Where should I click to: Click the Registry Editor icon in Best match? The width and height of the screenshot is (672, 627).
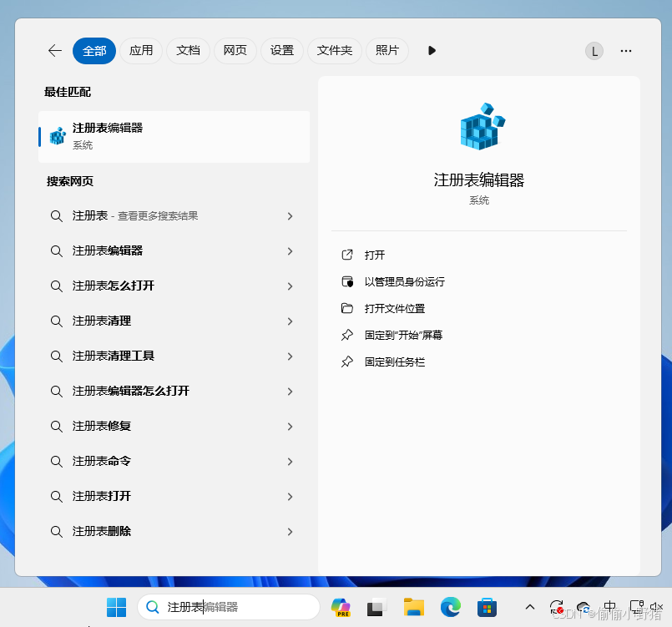tap(58, 136)
